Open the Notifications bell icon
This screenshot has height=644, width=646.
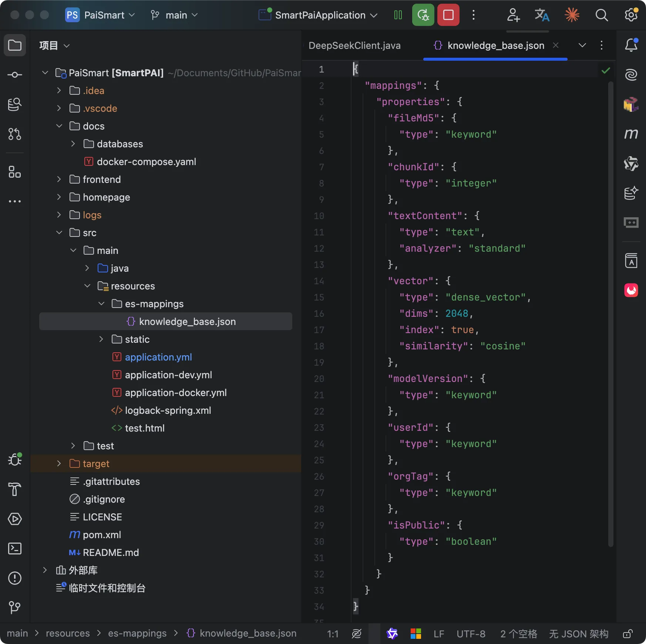pyautogui.click(x=631, y=45)
